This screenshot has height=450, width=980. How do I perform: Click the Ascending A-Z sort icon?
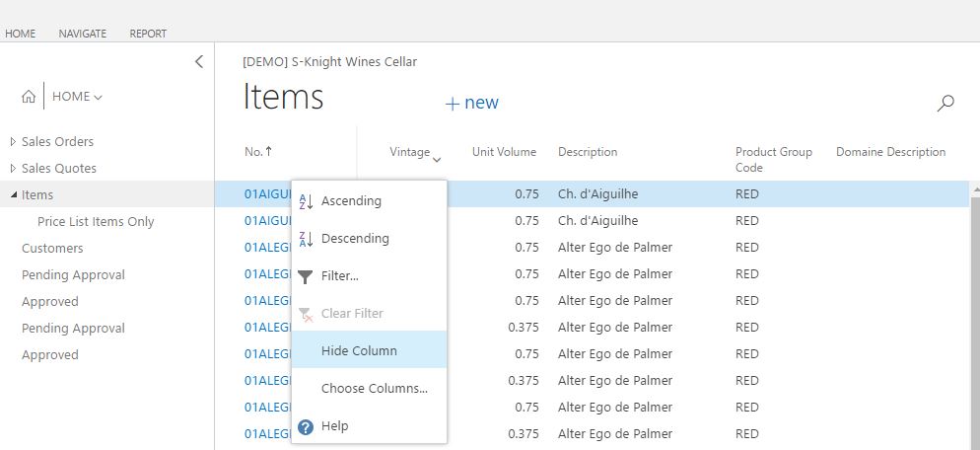(x=306, y=201)
